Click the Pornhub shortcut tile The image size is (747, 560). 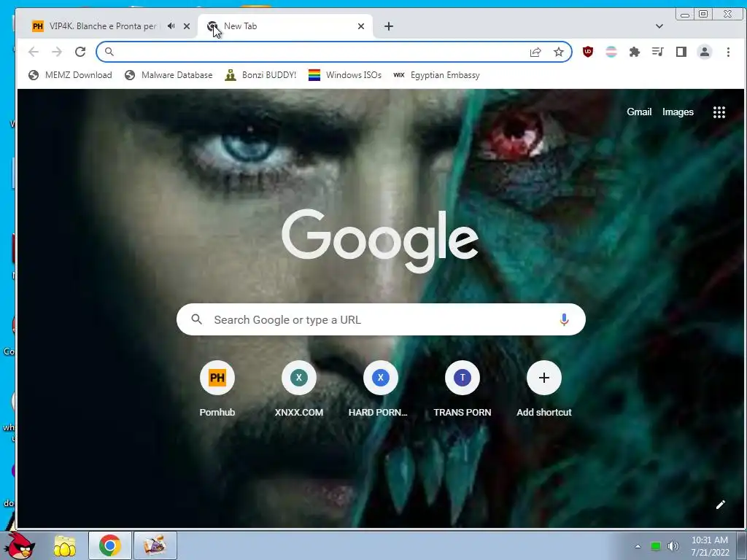[217, 389]
